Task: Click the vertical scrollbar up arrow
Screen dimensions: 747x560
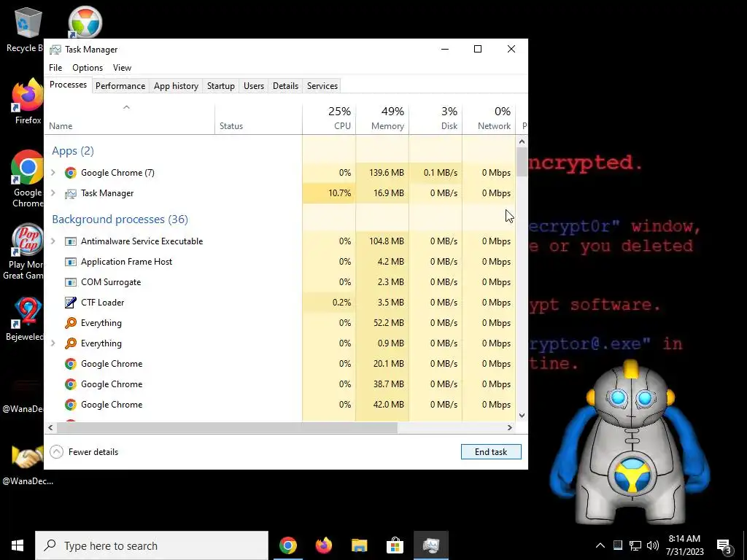Action: tap(522, 141)
